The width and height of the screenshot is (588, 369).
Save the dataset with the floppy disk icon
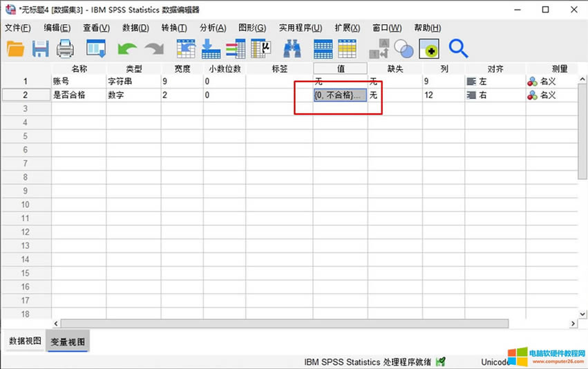[x=41, y=49]
